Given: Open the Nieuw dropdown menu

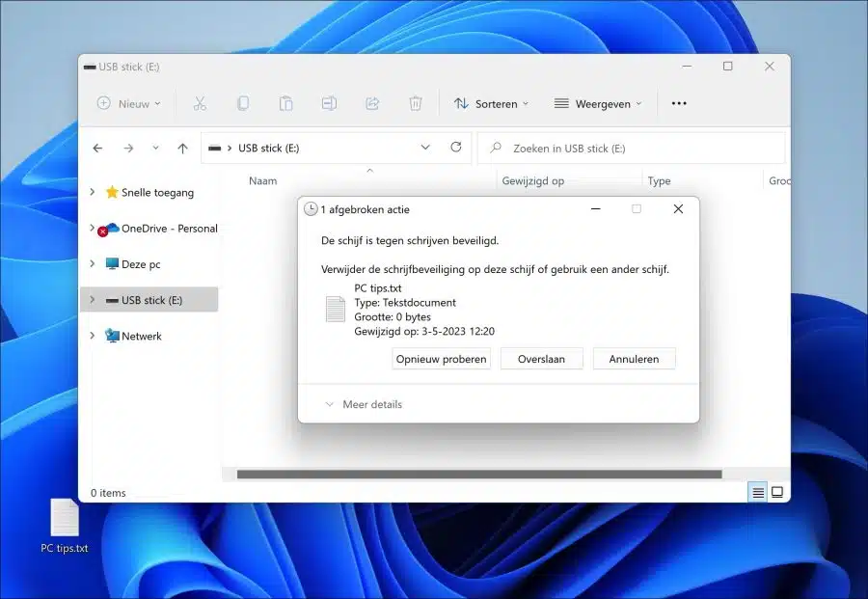Looking at the screenshot, I should (129, 103).
